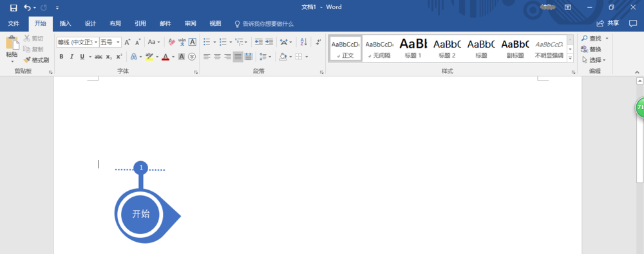Open text effects glowing A icon
The width and height of the screenshot is (644, 254).
[133, 57]
